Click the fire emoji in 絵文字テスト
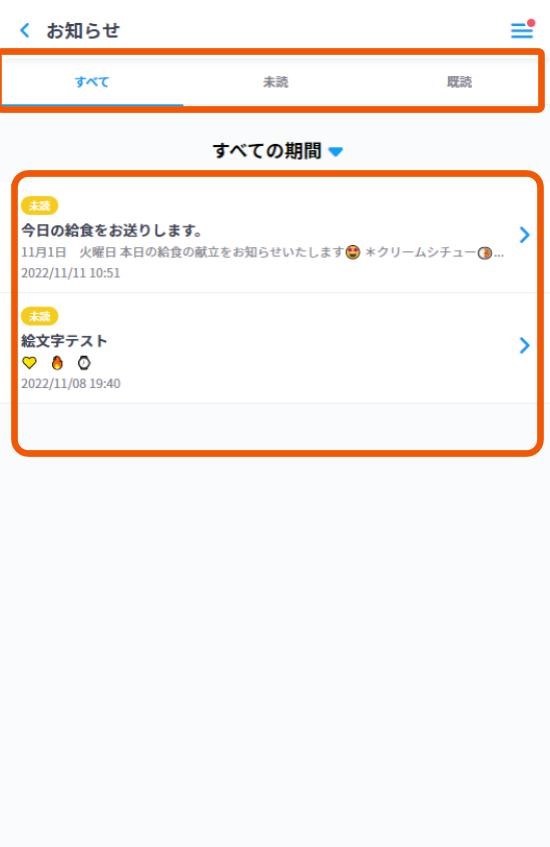Screen dimensions: 550x847 pyautogui.click(x=57, y=363)
